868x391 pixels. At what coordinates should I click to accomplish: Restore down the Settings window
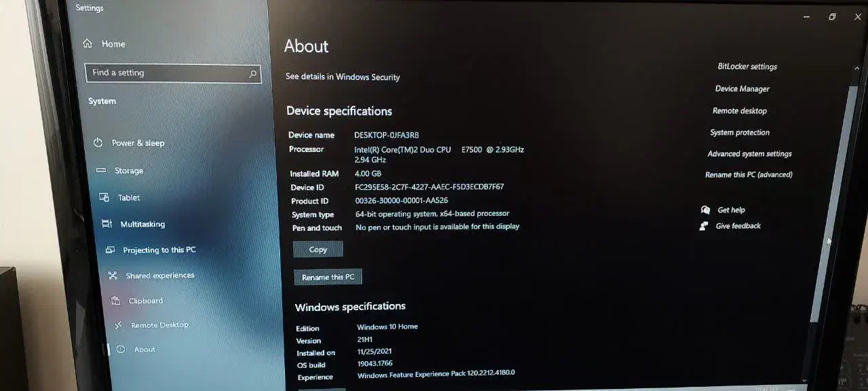click(x=832, y=17)
